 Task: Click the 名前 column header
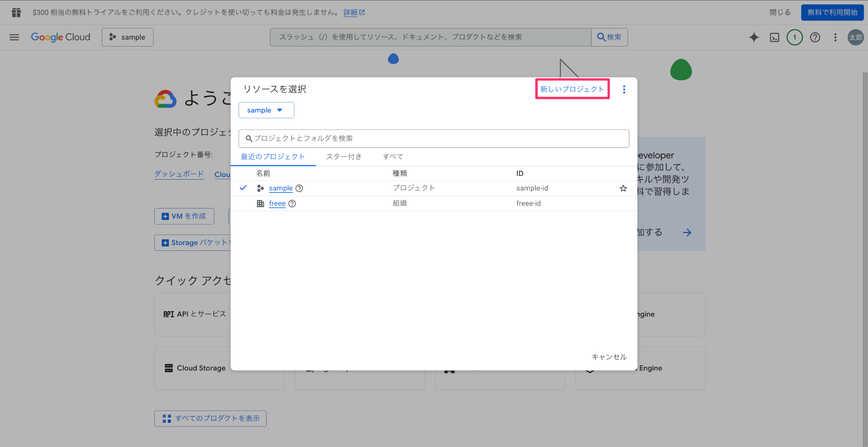point(263,173)
